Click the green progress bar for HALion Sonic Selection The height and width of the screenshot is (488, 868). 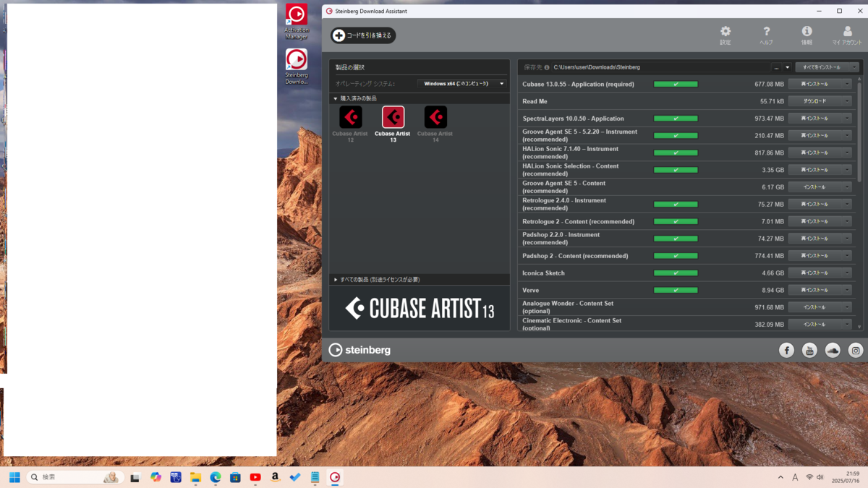(x=676, y=170)
